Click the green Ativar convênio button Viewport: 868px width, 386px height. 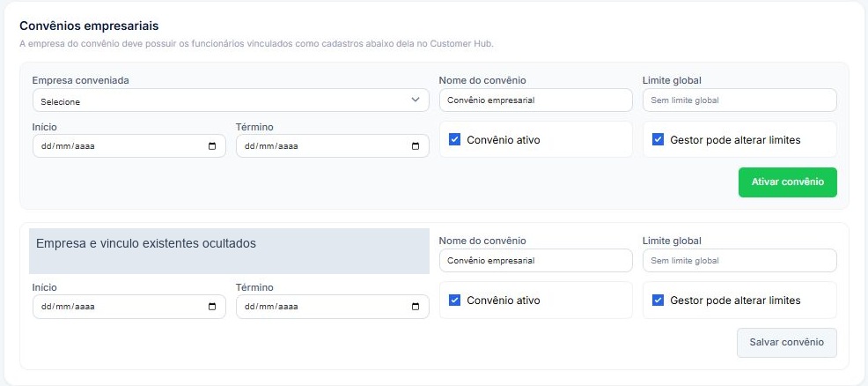(x=788, y=182)
